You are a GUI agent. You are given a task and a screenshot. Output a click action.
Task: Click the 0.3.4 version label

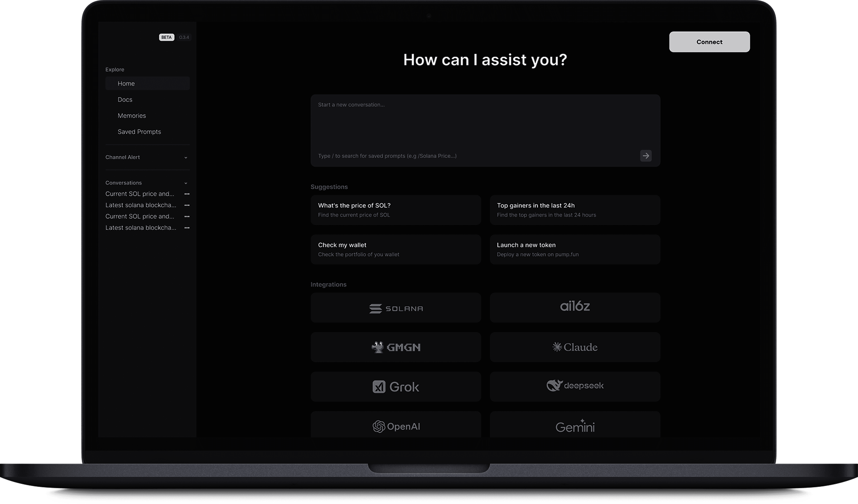(x=184, y=37)
